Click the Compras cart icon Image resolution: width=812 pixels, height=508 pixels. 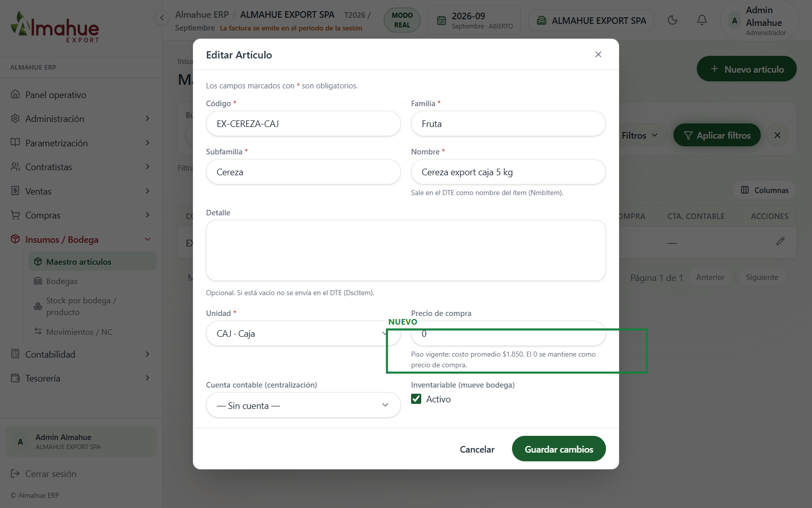15,215
